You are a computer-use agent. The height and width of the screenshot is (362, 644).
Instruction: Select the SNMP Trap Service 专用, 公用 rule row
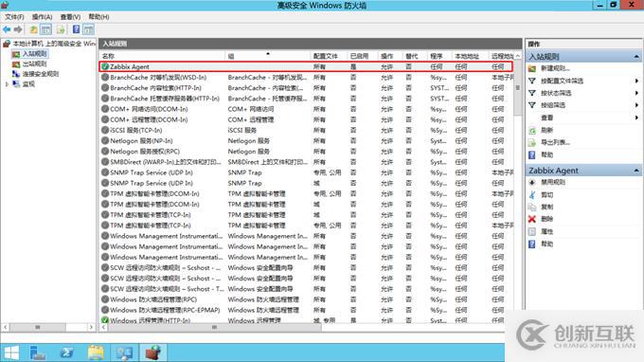pos(306,172)
